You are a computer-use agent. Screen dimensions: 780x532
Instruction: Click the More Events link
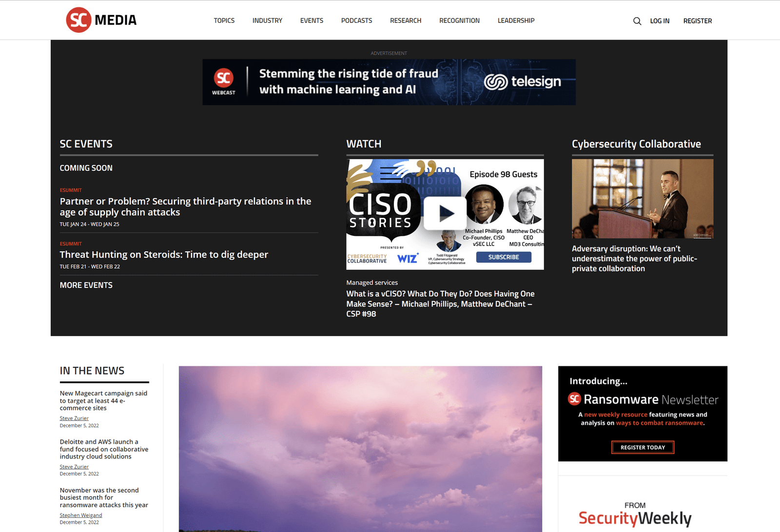[x=86, y=285]
